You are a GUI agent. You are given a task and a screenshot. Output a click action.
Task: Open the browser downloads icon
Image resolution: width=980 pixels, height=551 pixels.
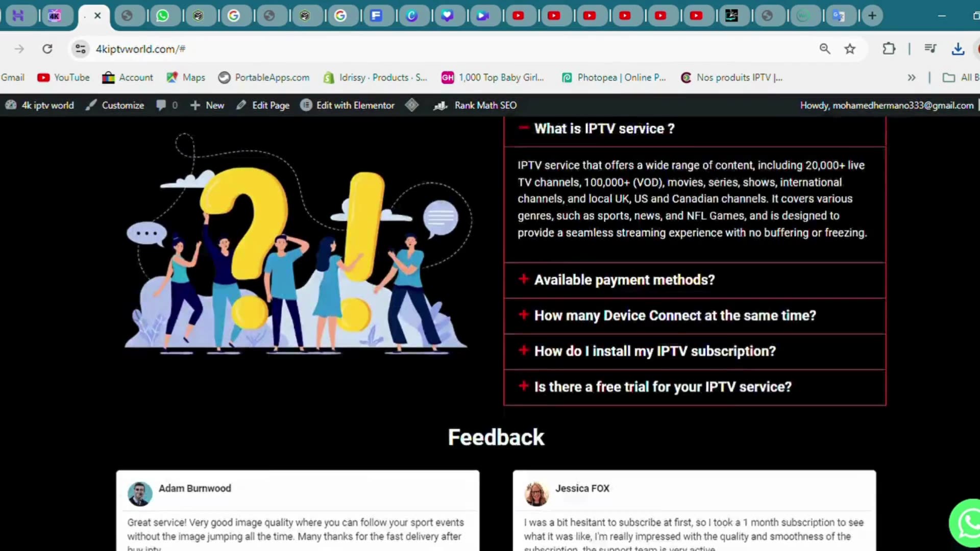(958, 49)
